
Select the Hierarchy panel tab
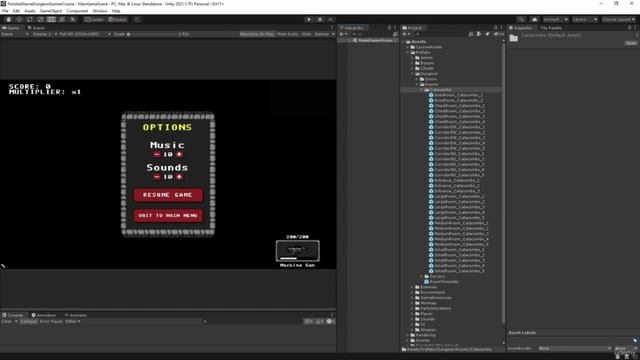[x=353, y=28]
